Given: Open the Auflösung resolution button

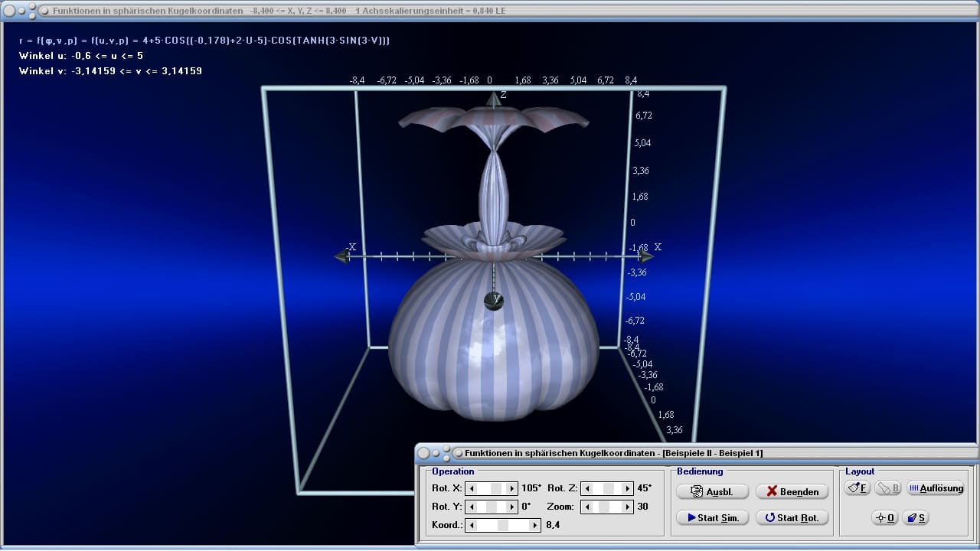Looking at the screenshot, I should [936, 487].
